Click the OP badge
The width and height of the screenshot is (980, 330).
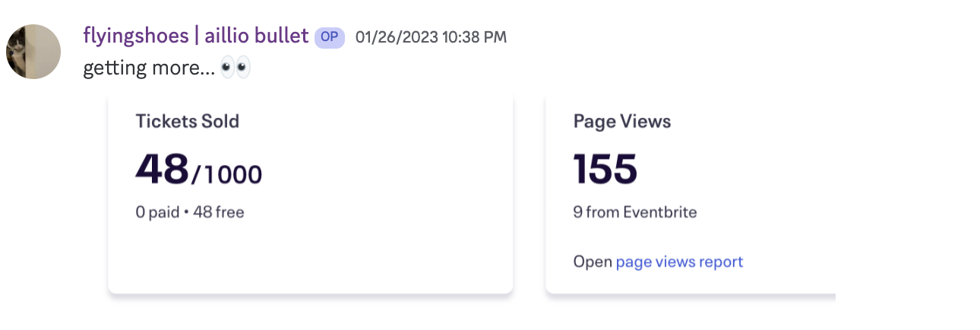pyautogui.click(x=330, y=37)
